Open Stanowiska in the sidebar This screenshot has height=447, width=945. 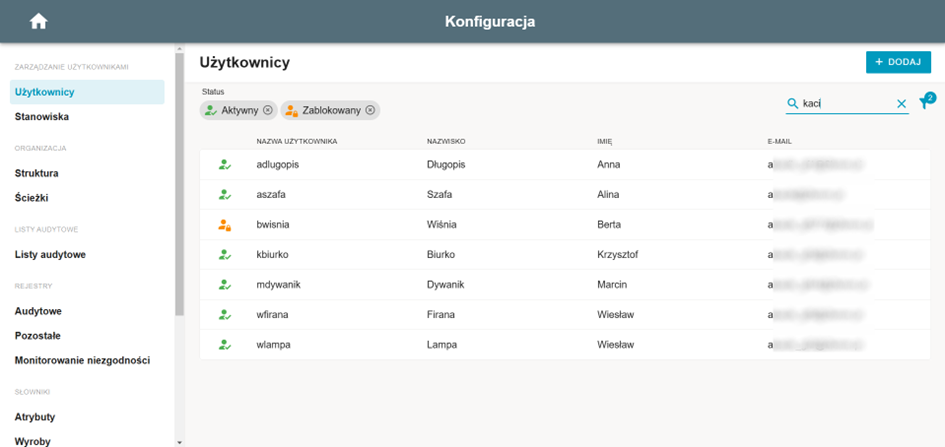coord(42,117)
